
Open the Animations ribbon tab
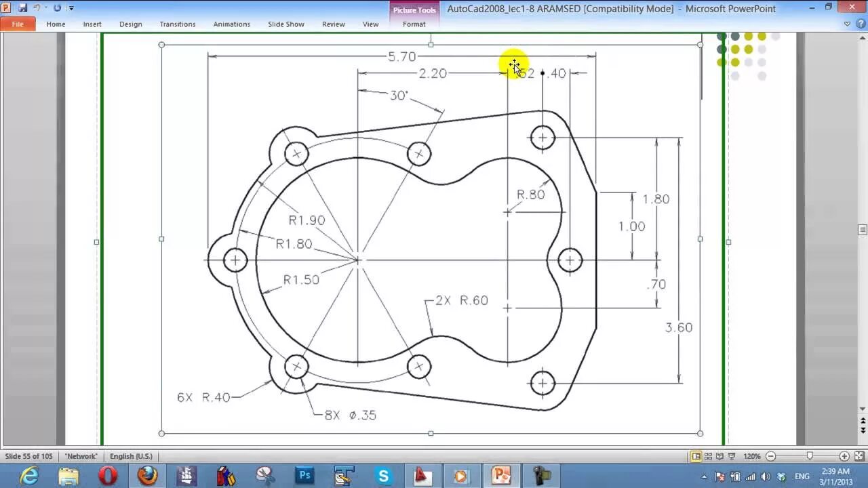(x=232, y=24)
